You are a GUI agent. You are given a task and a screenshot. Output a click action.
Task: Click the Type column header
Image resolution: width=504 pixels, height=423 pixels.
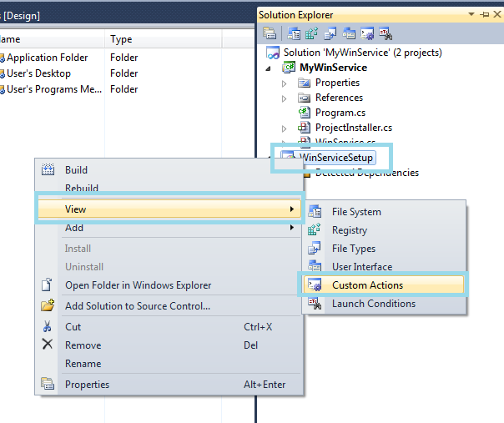[121, 39]
